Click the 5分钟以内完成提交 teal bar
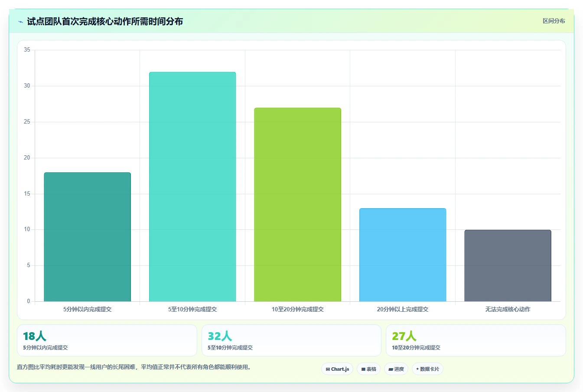 [x=87, y=237]
